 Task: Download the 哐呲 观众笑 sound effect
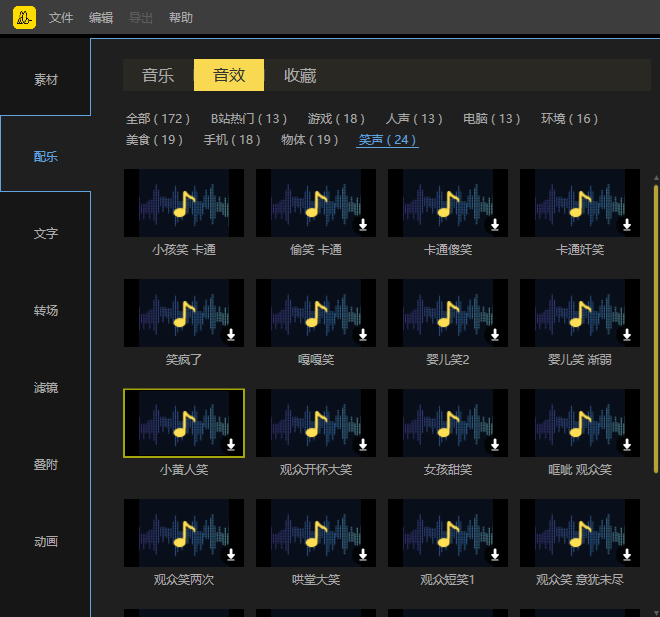tap(627, 445)
